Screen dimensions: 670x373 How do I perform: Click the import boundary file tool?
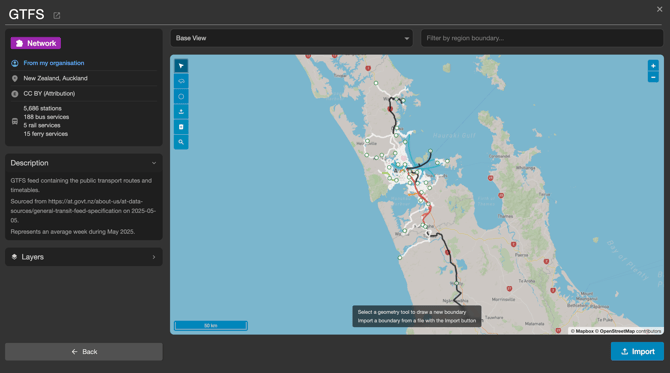tap(181, 112)
